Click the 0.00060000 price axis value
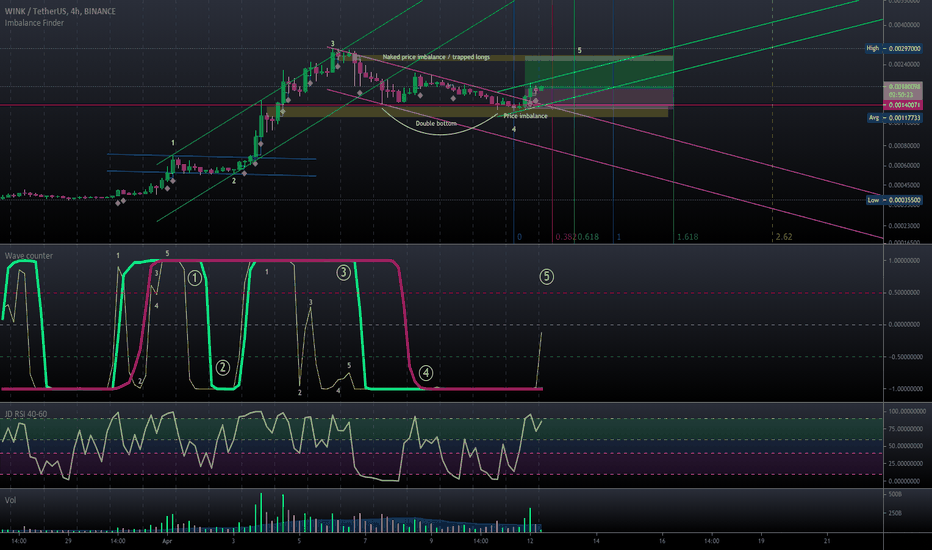 coord(905,165)
